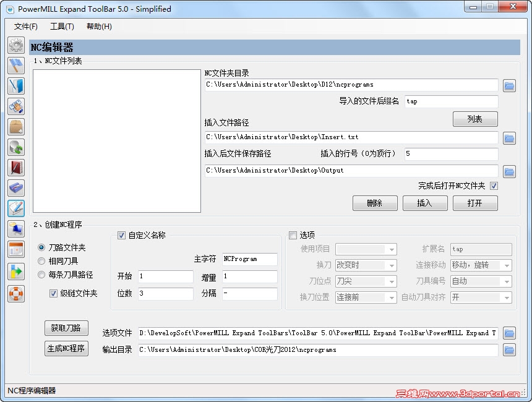
Task: Open the 使用项目 dropdown
Action: [x=366, y=249]
